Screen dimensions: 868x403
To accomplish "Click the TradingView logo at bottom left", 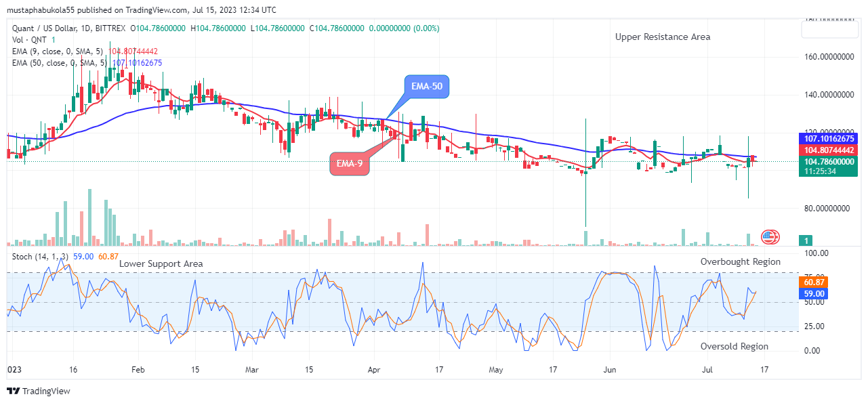I will coord(38,391).
